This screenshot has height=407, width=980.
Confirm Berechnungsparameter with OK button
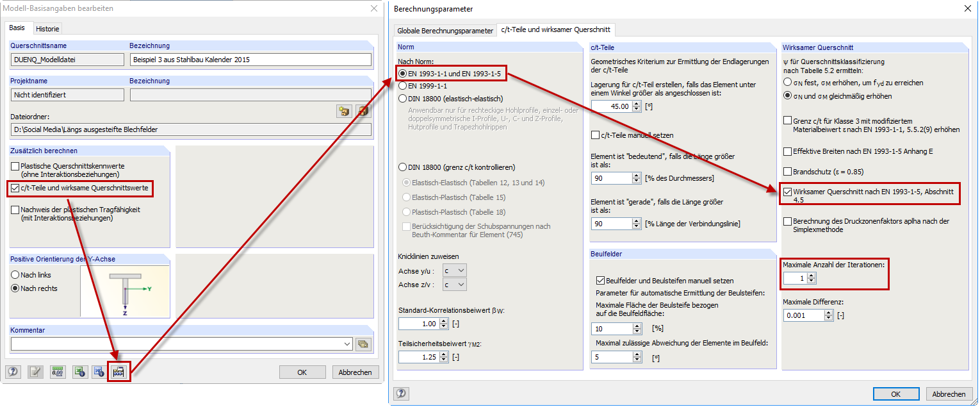896,394
